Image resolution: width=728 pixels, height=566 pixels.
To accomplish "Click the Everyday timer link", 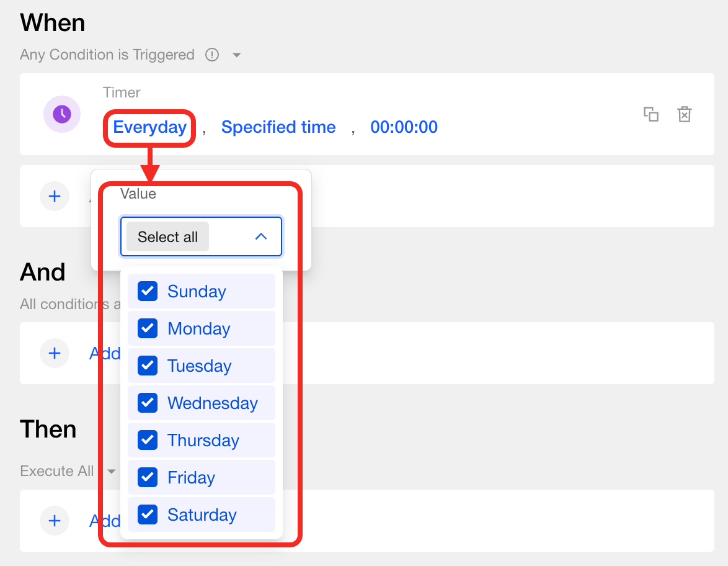I will [x=149, y=127].
